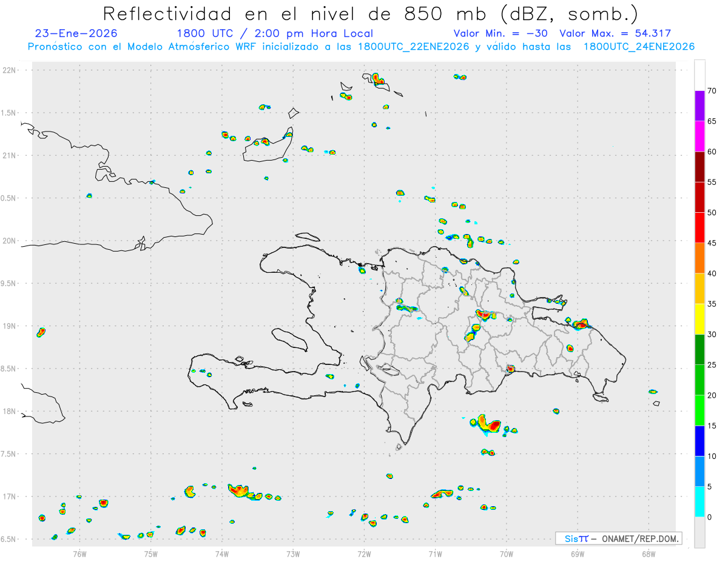The width and height of the screenshot is (728, 562).
Task: Click the magenta 60–65 dBZ colorbar segment
Action: point(699,136)
